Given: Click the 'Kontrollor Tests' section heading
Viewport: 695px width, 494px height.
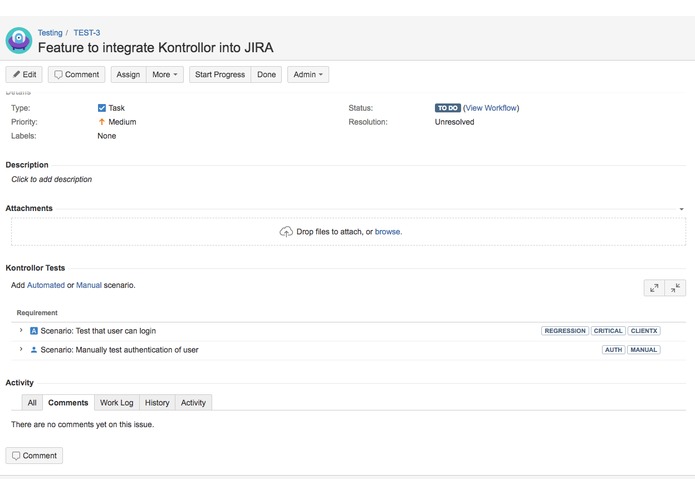Looking at the screenshot, I should tap(35, 268).
